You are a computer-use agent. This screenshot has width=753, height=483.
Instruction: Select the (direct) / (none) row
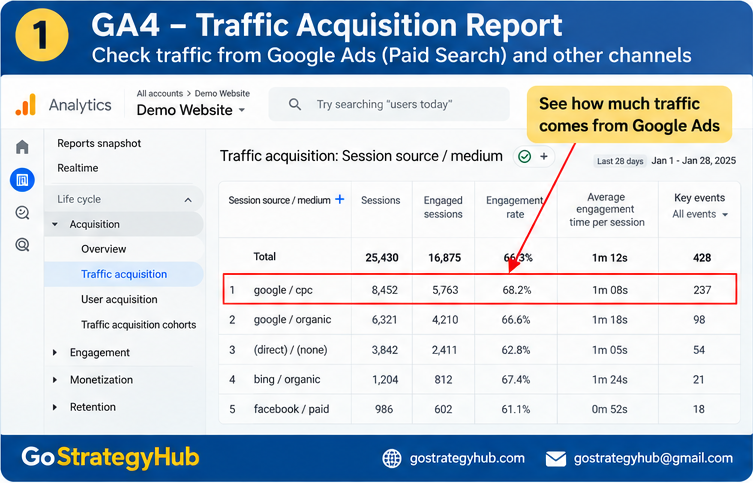pyautogui.click(x=480, y=350)
